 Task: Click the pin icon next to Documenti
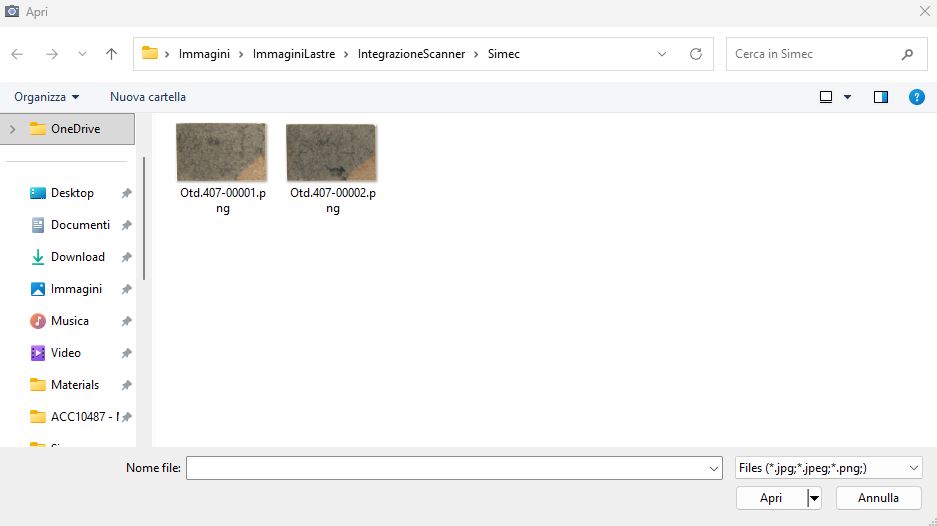coord(126,225)
